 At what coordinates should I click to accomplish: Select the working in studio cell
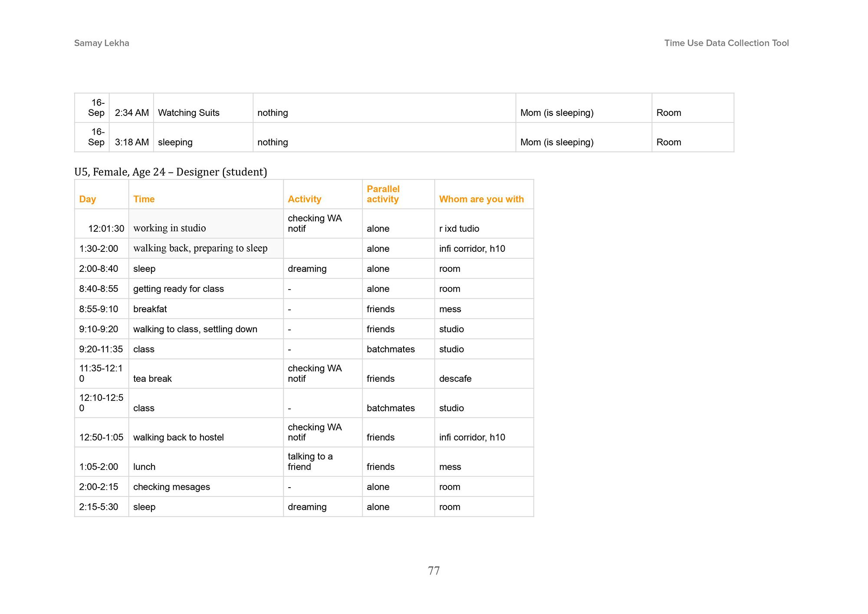(x=170, y=228)
